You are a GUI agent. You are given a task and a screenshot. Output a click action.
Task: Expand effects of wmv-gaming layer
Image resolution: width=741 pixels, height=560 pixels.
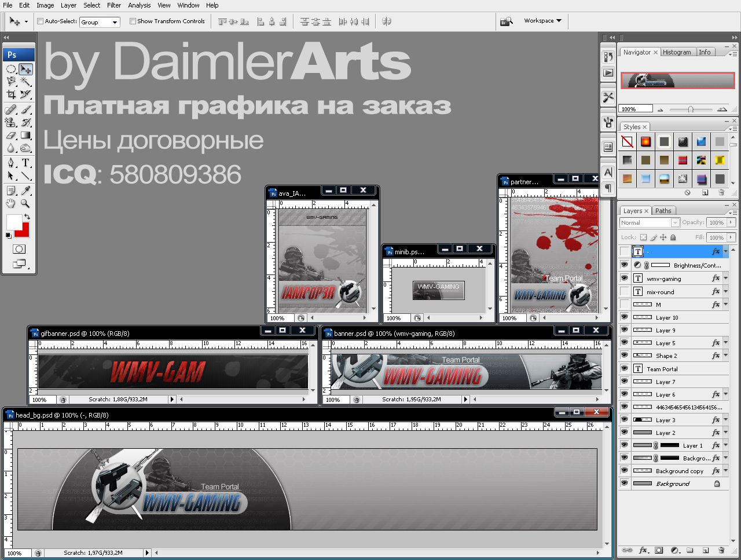coord(725,278)
